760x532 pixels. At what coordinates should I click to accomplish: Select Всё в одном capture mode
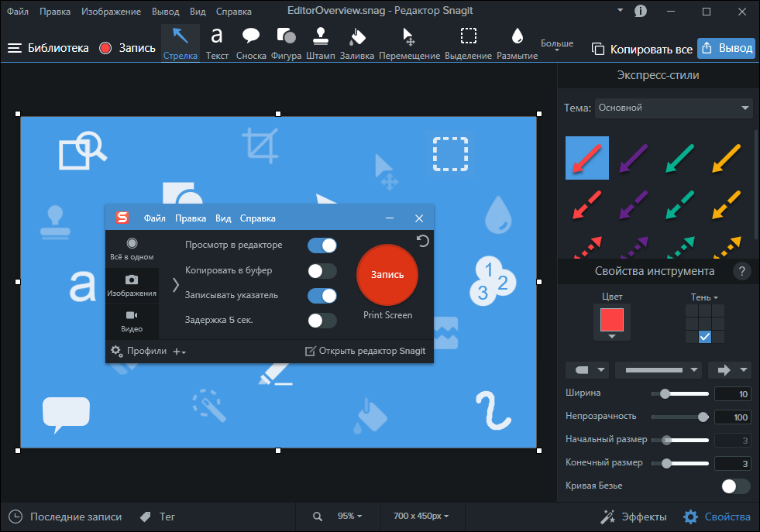tap(132, 249)
